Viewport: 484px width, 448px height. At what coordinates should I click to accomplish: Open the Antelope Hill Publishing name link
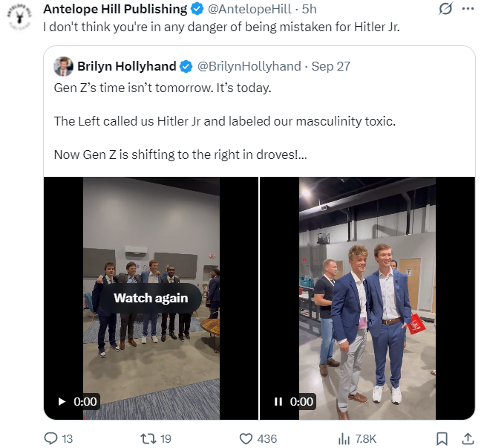115,10
